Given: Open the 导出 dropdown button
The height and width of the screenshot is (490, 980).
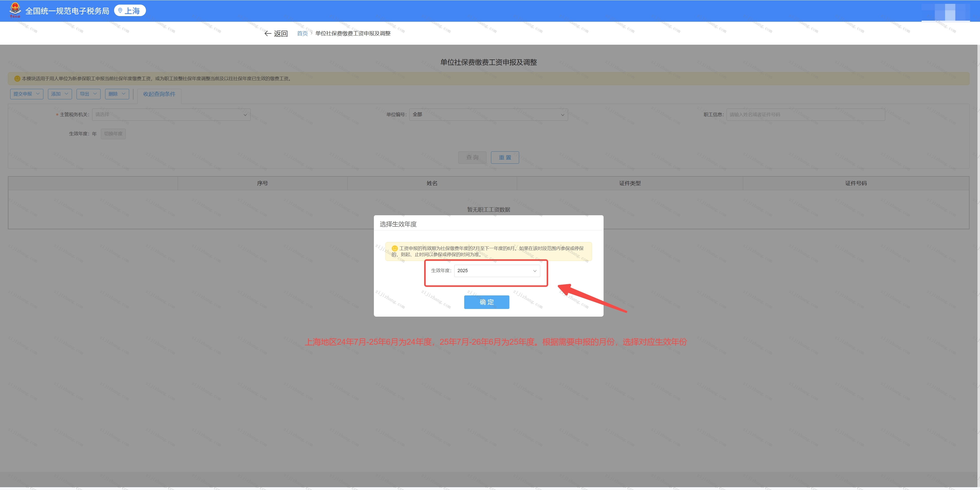Looking at the screenshot, I should pyautogui.click(x=88, y=94).
